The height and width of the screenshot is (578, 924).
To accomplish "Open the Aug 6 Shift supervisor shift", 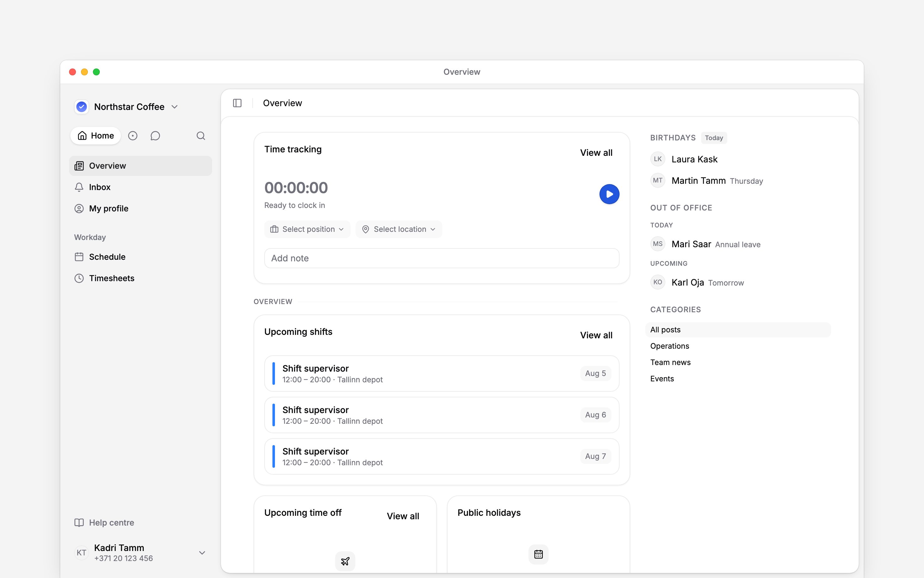I will coord(442,415).
